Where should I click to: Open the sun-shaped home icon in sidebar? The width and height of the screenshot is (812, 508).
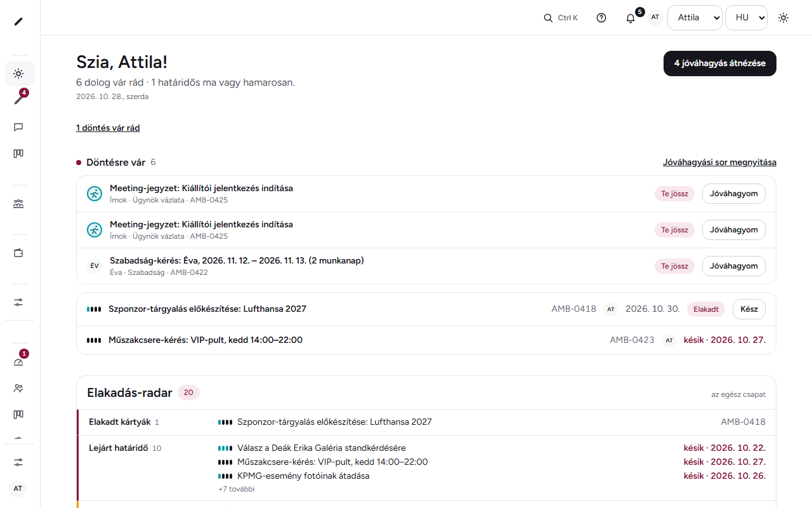19,74
